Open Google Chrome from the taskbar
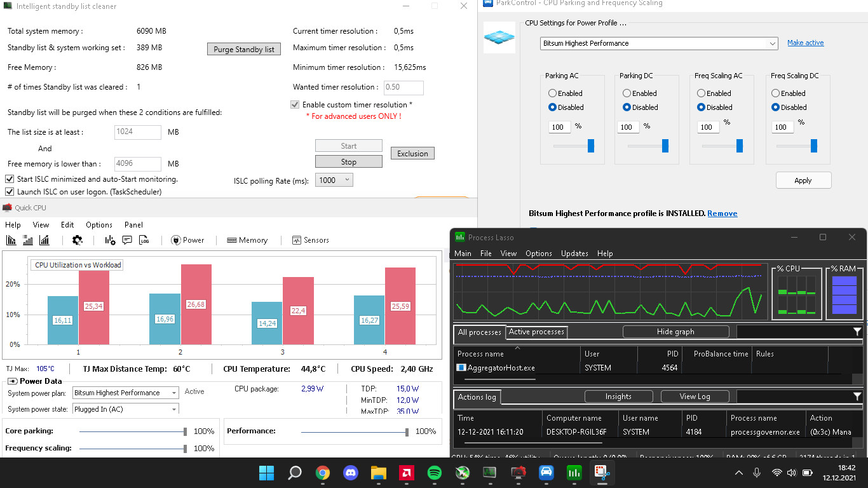This screenshot has width=868, height=488. pyautogui.click(x=323, y=473)
